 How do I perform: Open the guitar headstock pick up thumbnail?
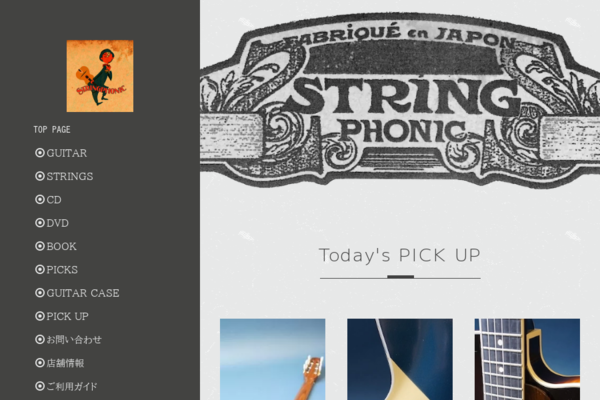(x=272, y=359)
